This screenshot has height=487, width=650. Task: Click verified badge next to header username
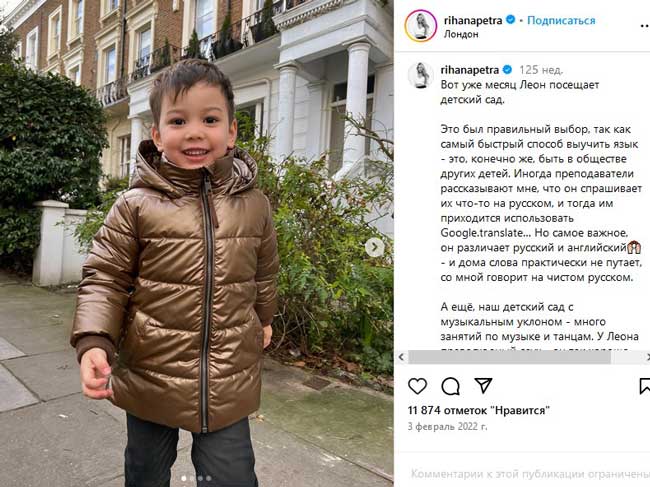pos(510,19)
